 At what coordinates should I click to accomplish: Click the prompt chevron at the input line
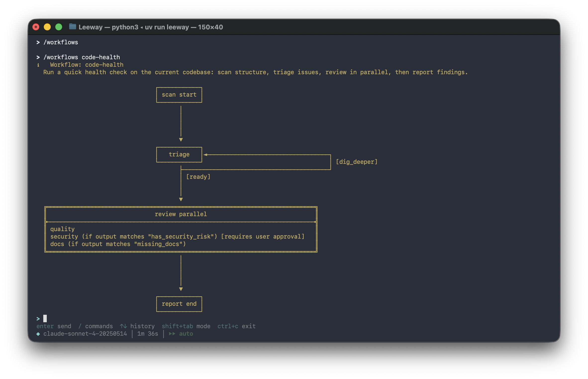pyautogui.click(x=38, y=318)
